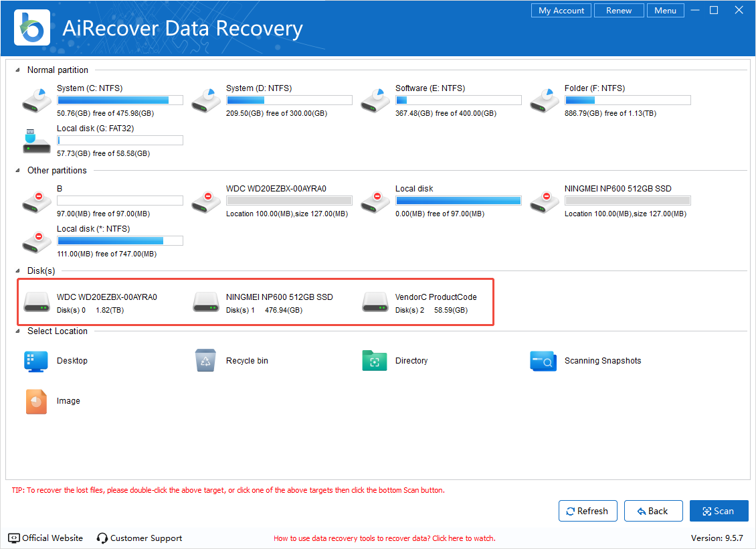
Task: Select the lost partition B icon
Action: coord(36,201)
